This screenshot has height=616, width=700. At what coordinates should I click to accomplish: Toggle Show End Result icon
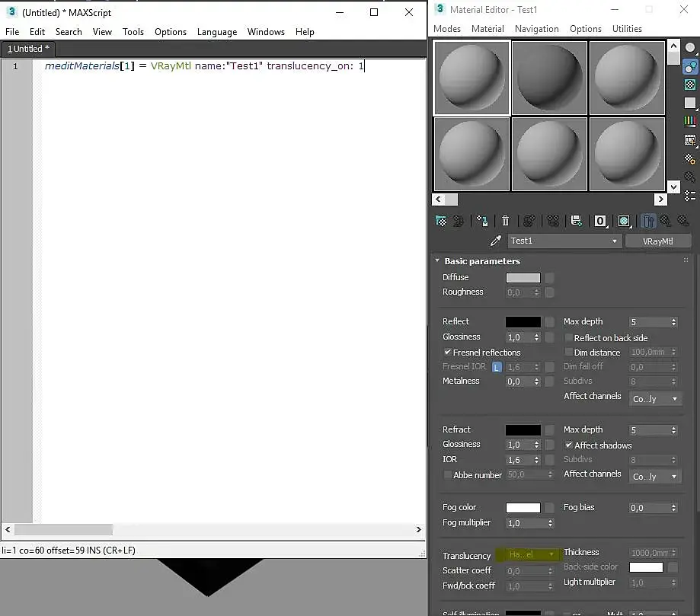[x=647, y=221]
